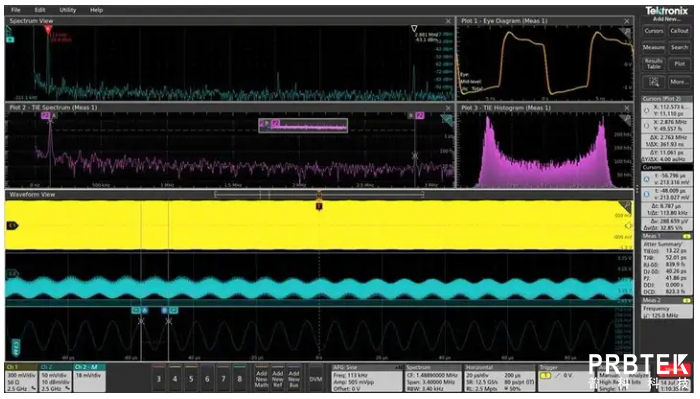Click the trigger level indicator arrow
The width and height of the screenshot is (700, 399).
pyautogui.click(x=629, y=225)
